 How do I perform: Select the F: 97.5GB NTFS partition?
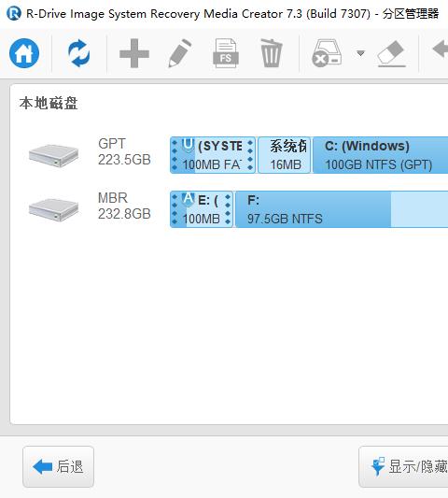point(314,209)
